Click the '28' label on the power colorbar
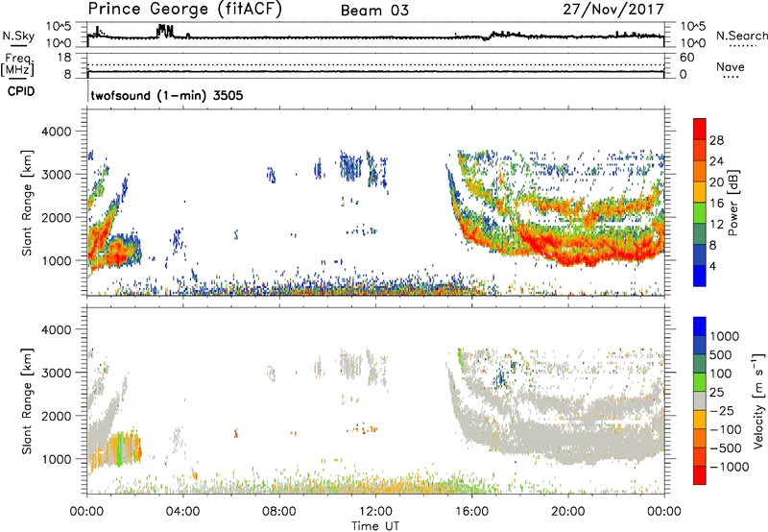Image resolution: width=768 pixels, height=532 pixels. [716, 140]
